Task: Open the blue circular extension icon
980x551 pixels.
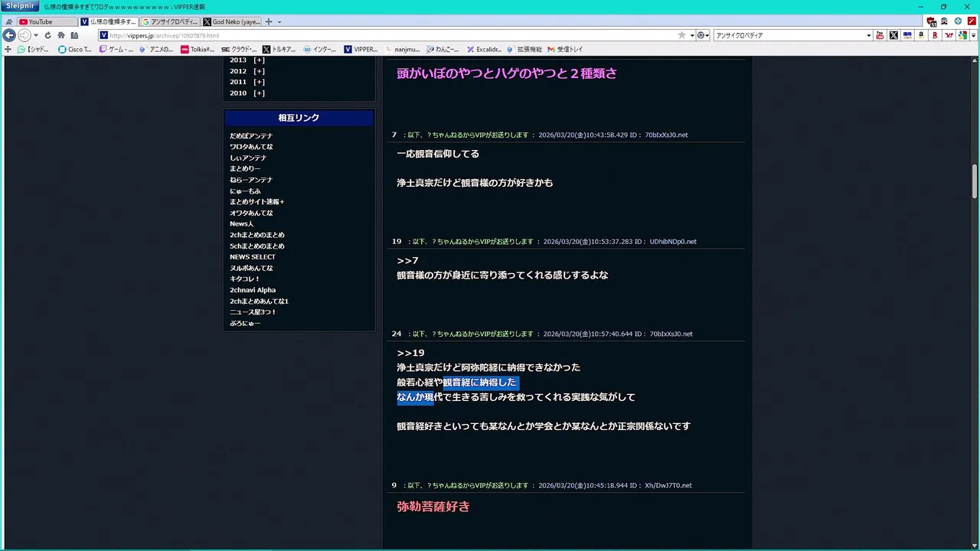Action: click(x=958, y=21)
